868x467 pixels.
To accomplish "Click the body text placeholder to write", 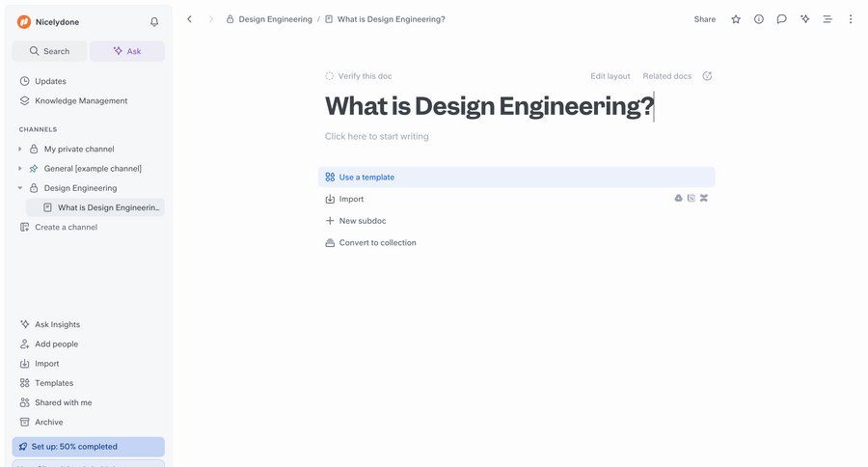I will [x=377, y=137].
